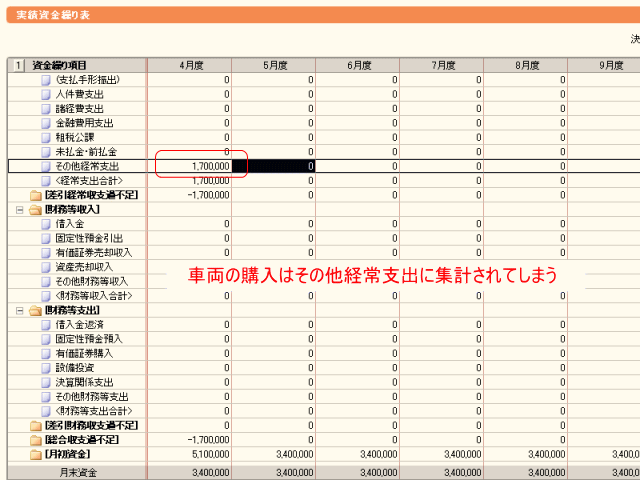Click -1,700,000 in [総合収支過不足] row

click(x=208, y=440)
